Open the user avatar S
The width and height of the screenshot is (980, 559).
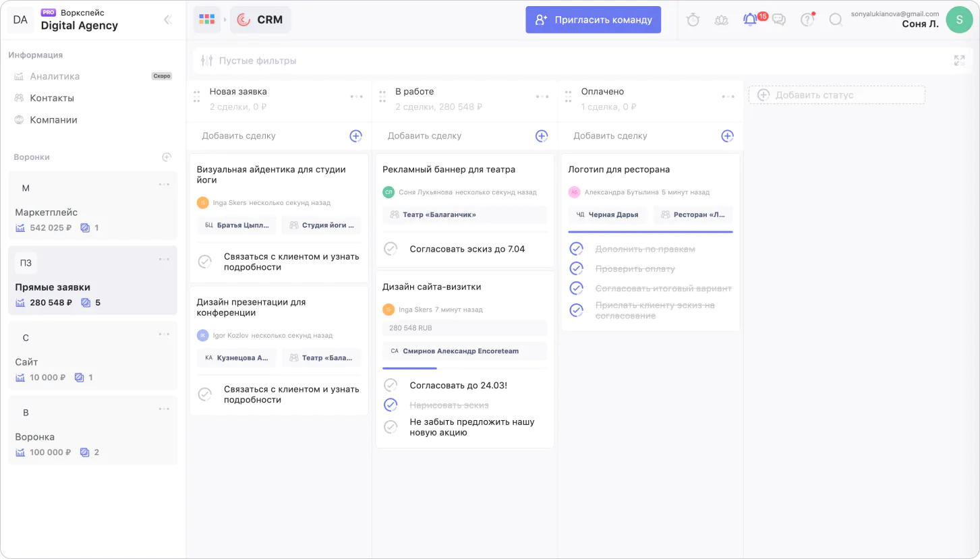[959, 20]
